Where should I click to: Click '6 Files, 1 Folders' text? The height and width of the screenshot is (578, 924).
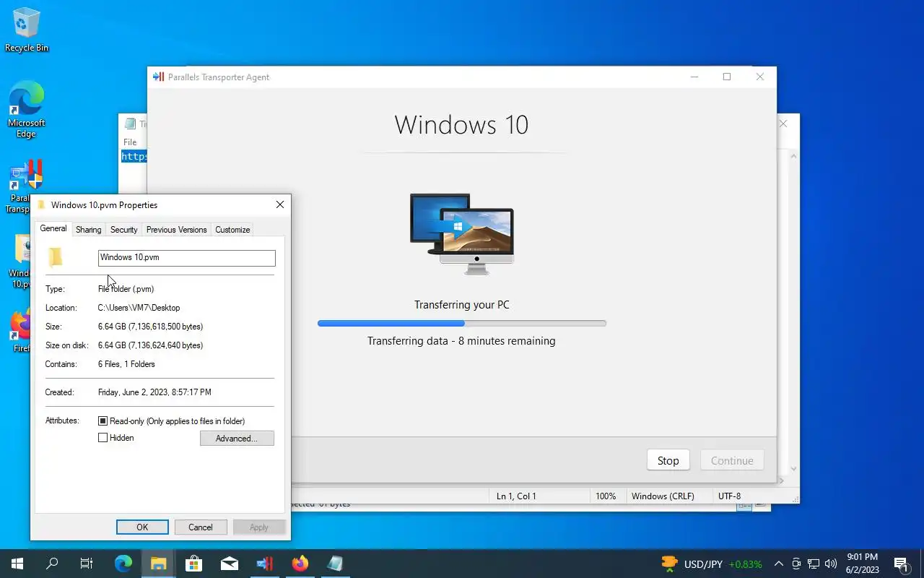click(126, 364)
